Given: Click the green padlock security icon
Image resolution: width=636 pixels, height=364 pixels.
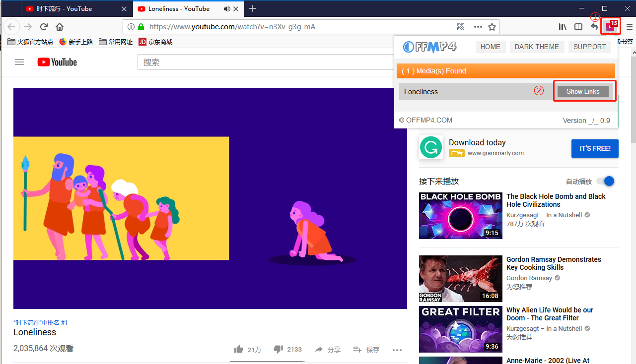Looking at the screenshot, I should point(141,27).
